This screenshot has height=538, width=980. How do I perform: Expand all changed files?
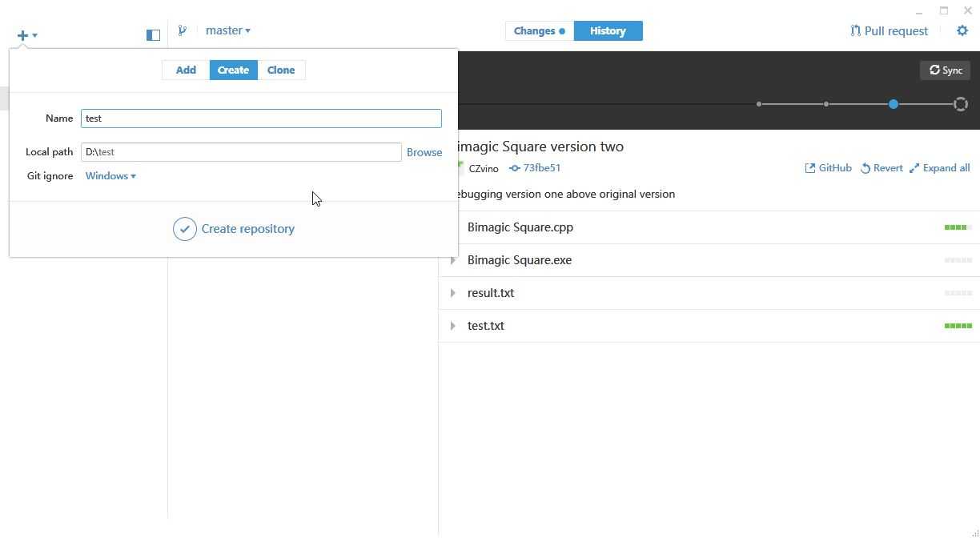[939, 168]
